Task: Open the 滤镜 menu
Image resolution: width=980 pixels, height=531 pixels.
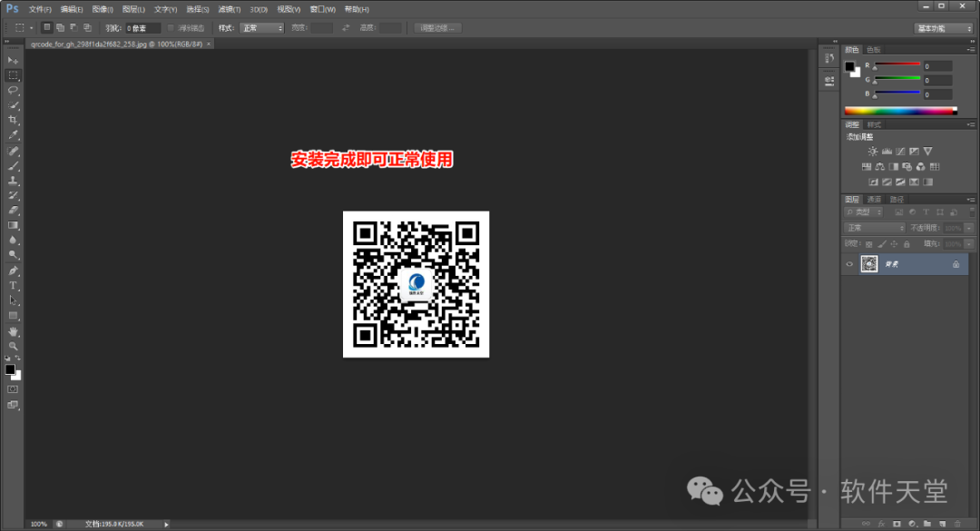Action: pos(228,9)
